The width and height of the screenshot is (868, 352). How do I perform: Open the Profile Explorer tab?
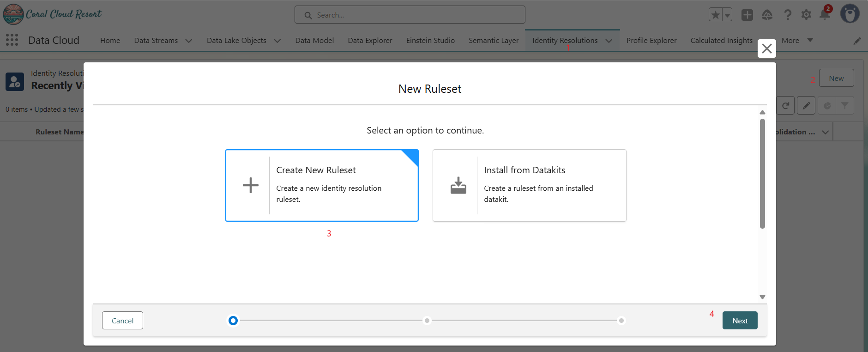651,40
